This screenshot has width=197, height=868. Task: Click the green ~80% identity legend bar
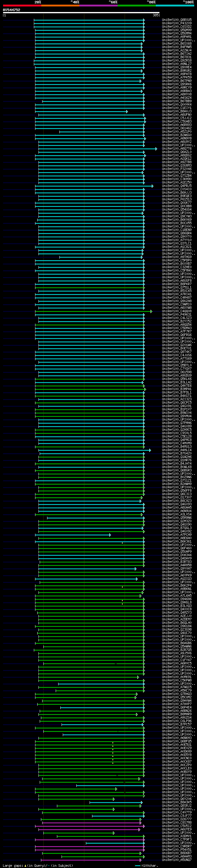point(137,6)
